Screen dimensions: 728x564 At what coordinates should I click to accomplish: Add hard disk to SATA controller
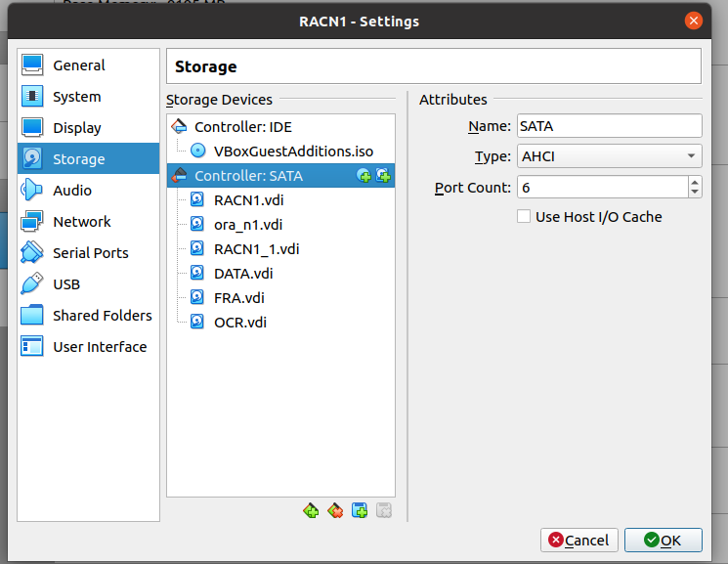pyautogui.click(x=383, y=176)
